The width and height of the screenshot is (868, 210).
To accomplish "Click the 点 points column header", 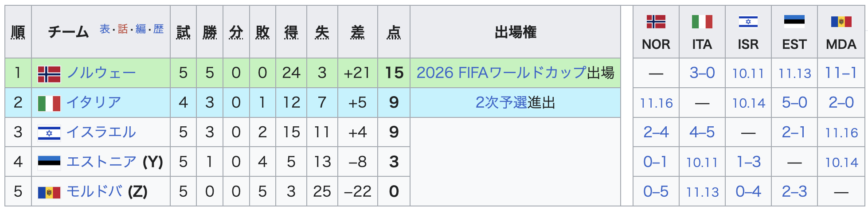I will [x=394, y=32].
